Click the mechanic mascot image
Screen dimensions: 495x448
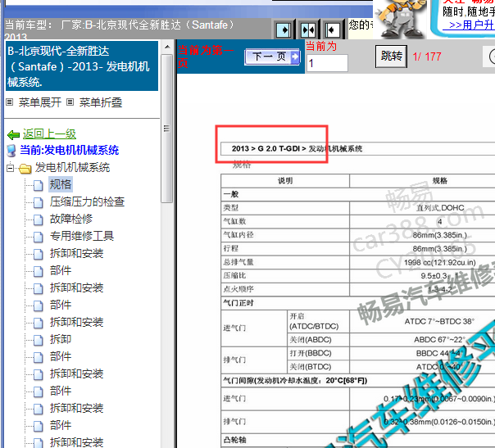399,18
